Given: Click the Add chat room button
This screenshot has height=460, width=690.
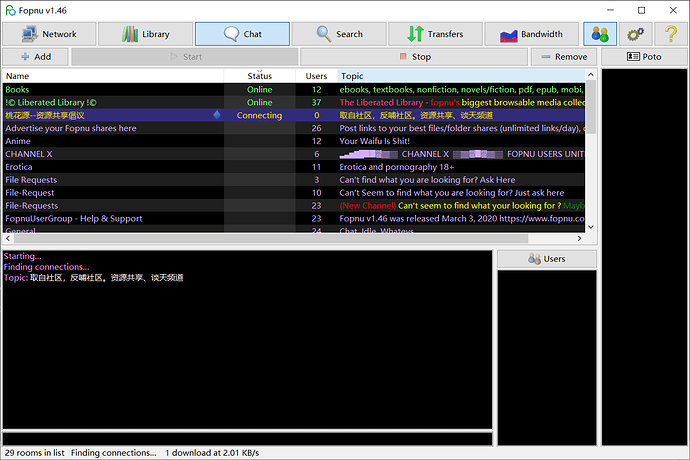Looking at the screenshot, I should tap(35, 57).
